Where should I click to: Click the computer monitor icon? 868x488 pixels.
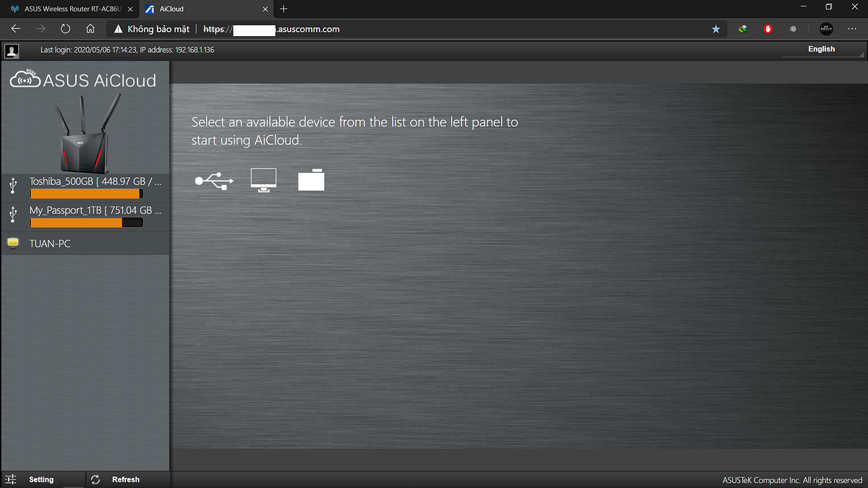[x=263, y=181]
